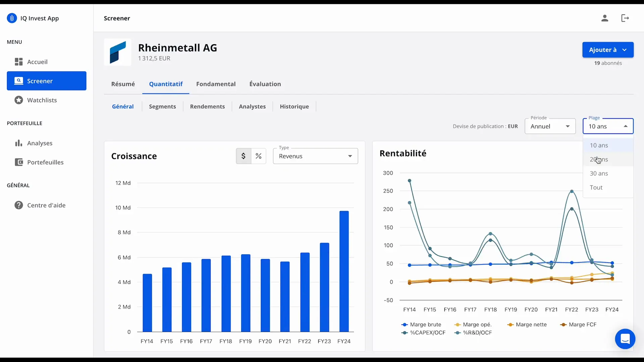Expand the Ajouter à button menu

(608, 50)
